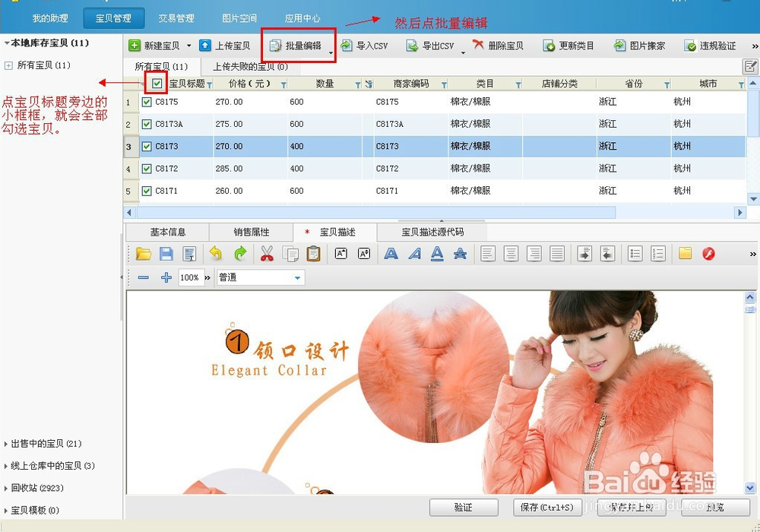Click 图片搬家 image move icon
This screenshot has height=532, width=760.
pos(619,46)
